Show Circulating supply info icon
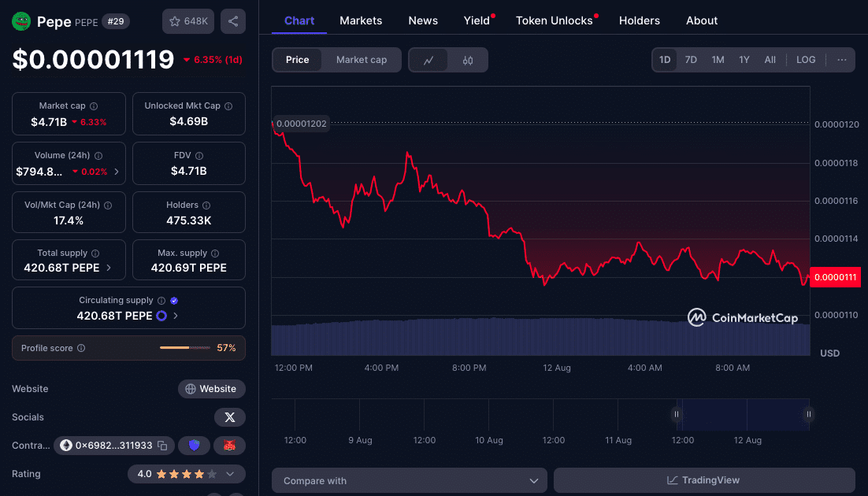Viewport: 868px width, 496px height. pos(161,301)
